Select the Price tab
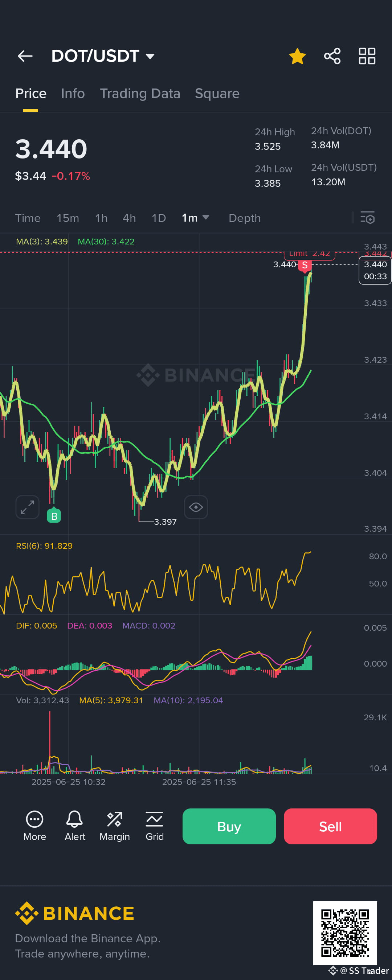Viewport: 392px width, 980px height. [x=31, y=94]
